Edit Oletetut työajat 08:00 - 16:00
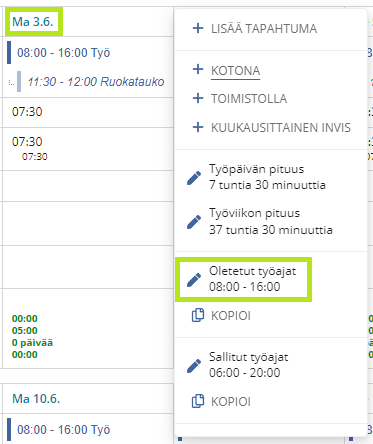Image resolution: width=373 pixels, height=444 pixels. coord(243,279)
